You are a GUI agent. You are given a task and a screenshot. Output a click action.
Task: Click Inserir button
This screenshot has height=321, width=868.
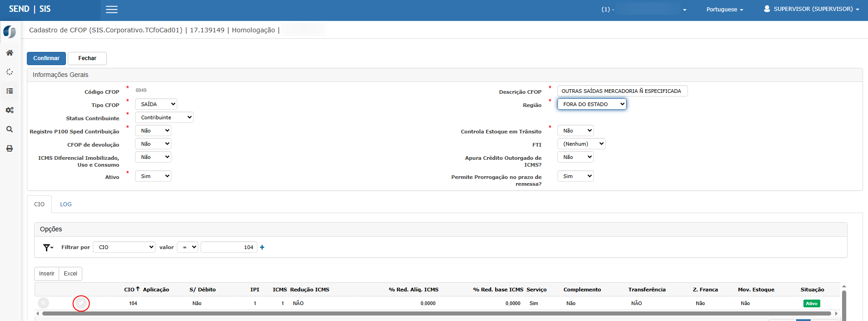[47, 274]
